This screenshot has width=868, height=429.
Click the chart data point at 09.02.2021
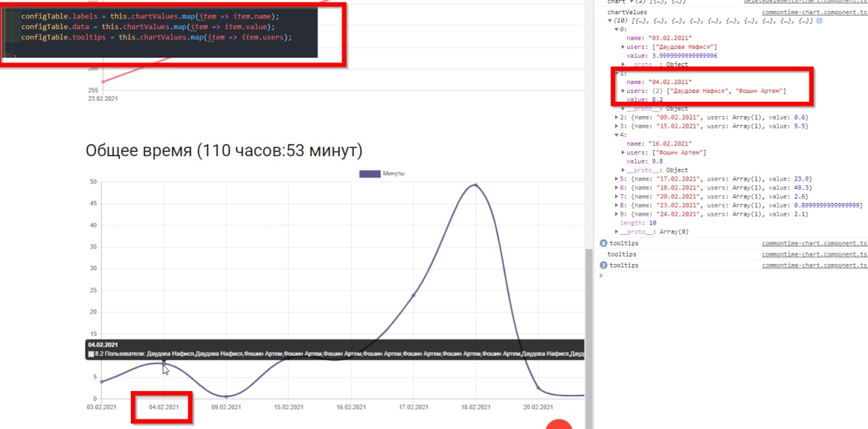pos(226,396)
